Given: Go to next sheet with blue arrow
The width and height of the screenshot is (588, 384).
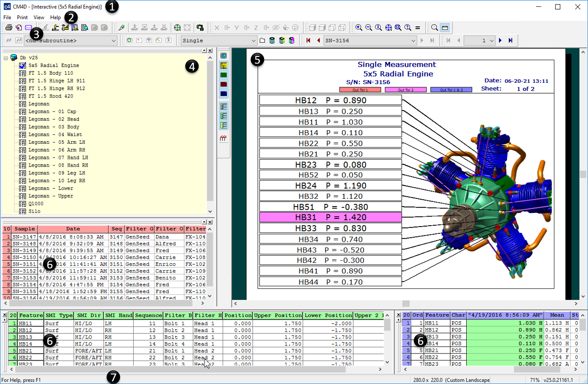Looking at the screenshot, I should pyautogui.click(x=500, y=41).
